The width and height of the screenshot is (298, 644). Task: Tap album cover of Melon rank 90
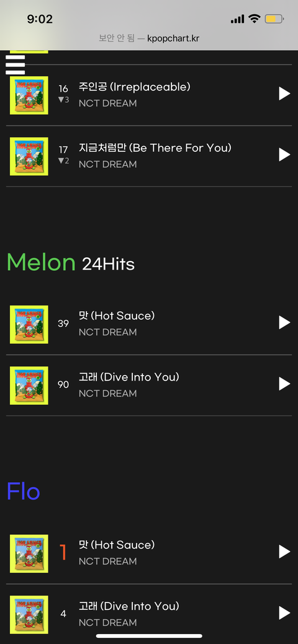(x=29, y=386)
